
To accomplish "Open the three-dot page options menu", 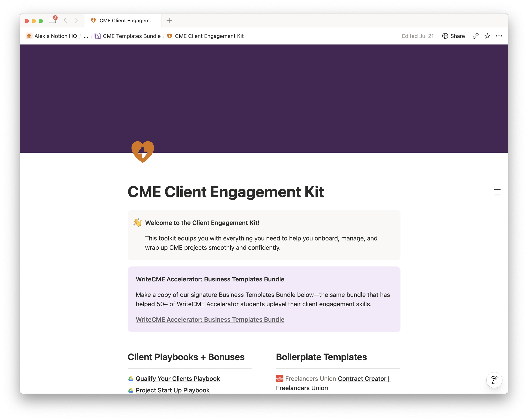I will tap(499, 36).
